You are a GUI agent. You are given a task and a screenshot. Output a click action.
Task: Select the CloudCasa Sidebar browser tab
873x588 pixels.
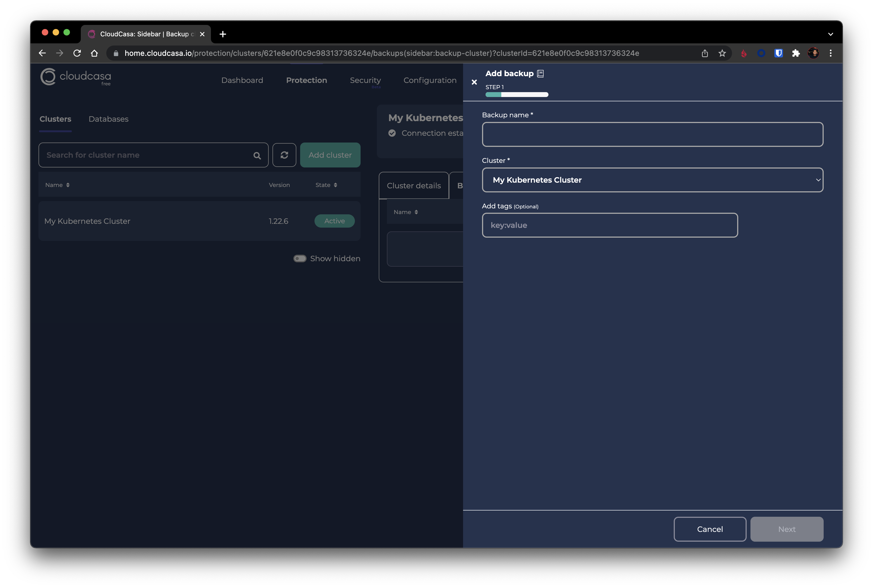coord(146,34)
